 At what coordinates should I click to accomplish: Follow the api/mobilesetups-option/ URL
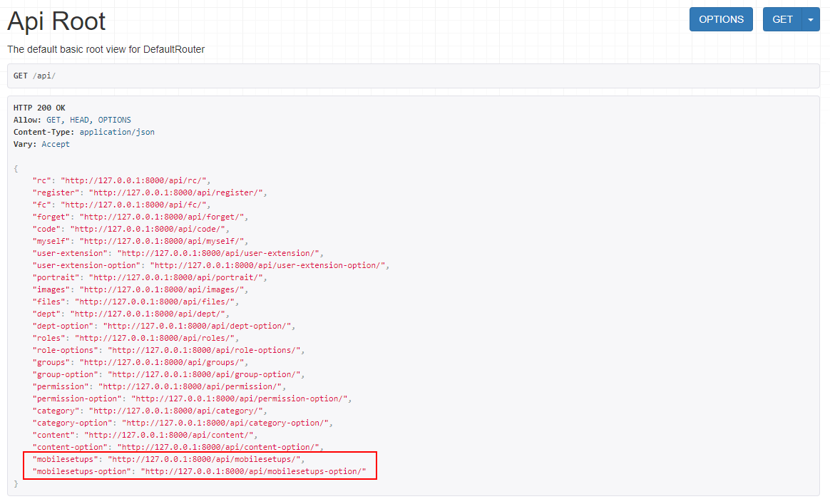pos(253,471)
